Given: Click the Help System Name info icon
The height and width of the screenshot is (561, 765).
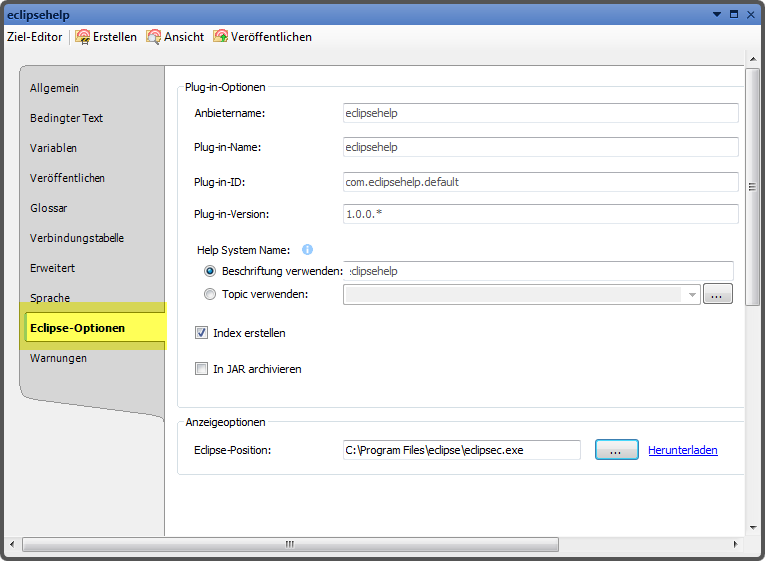Looking at the screenshot, I should point(308,250).
